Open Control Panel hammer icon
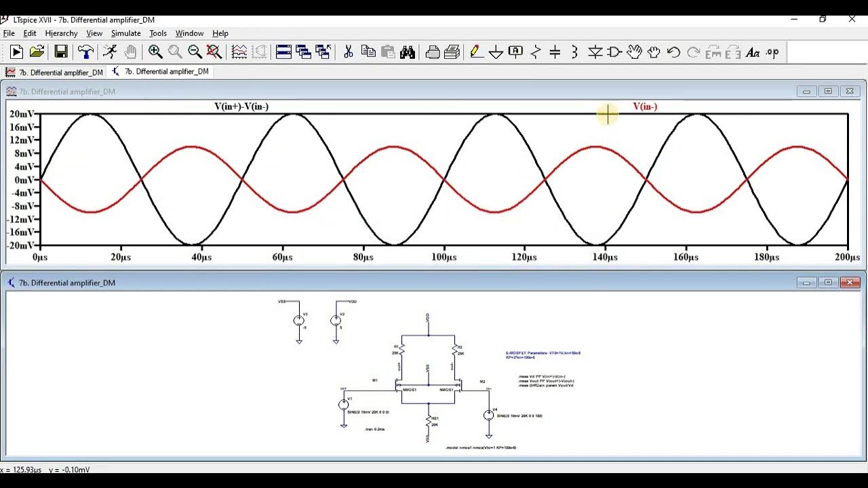 pos(85,52)
